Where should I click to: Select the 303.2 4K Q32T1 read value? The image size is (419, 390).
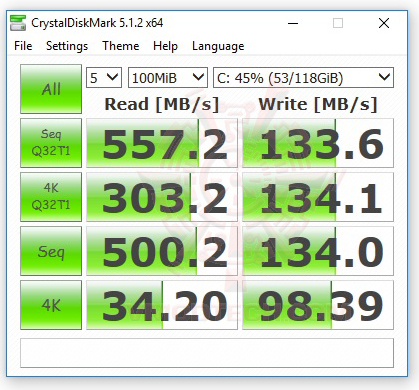click(162, 197)
